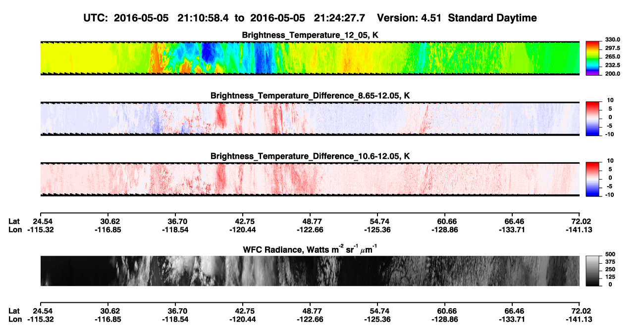
Task: Click the 'Lon' label on the upper axis
Action: coord(15,230)
